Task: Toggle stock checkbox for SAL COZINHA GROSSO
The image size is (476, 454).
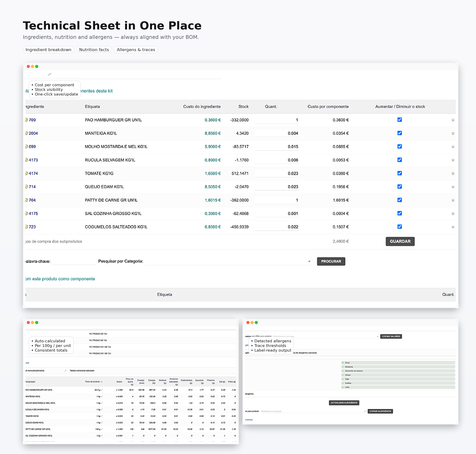Action: click(400, 213)
